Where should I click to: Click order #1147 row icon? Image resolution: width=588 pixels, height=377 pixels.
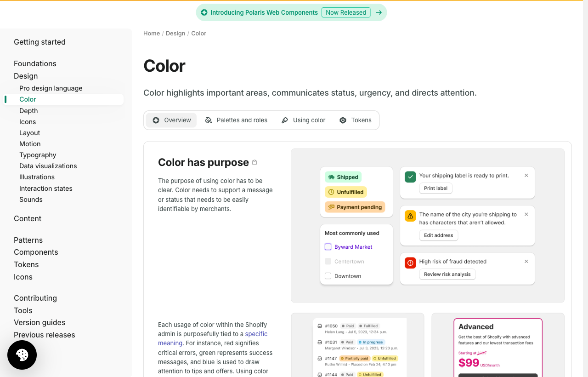[320, 358]
